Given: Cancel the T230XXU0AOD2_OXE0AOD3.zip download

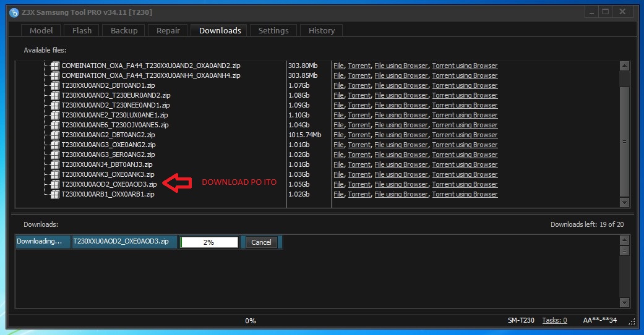Looking at the screenshot, I should (x=261, y=242).
